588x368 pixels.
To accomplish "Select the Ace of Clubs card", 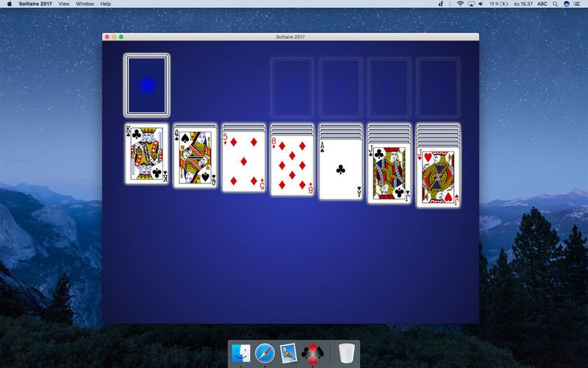I will [340, 169].
